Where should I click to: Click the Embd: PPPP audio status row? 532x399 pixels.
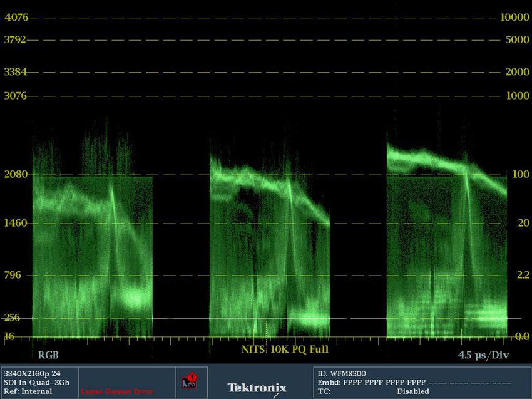(414, 382)
